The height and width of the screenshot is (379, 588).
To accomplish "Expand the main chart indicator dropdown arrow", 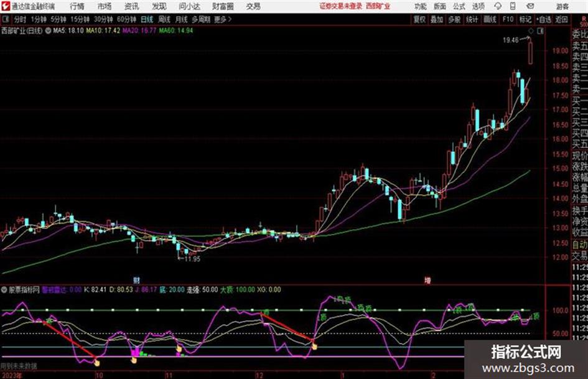I will click(48, 30).
